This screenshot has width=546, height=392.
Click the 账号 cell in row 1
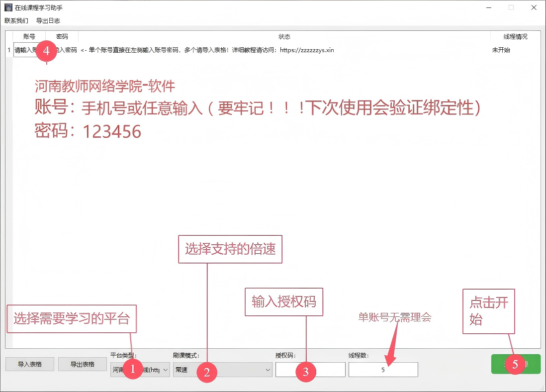(x=25, y=50)
